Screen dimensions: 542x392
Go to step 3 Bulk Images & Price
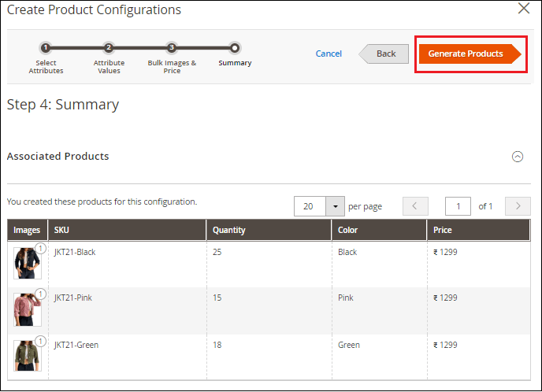click(172, 48)
